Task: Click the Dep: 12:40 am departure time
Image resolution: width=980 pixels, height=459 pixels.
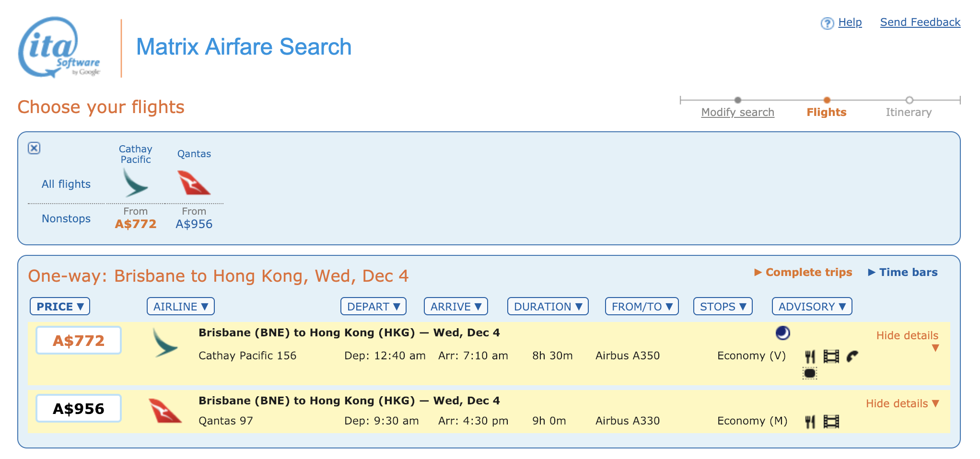Action: click(385, 356)
